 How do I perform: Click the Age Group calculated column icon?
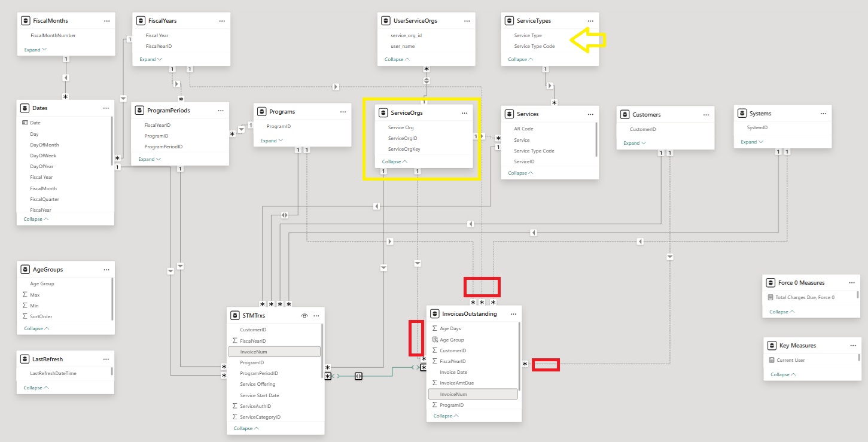tap(435, 340)
